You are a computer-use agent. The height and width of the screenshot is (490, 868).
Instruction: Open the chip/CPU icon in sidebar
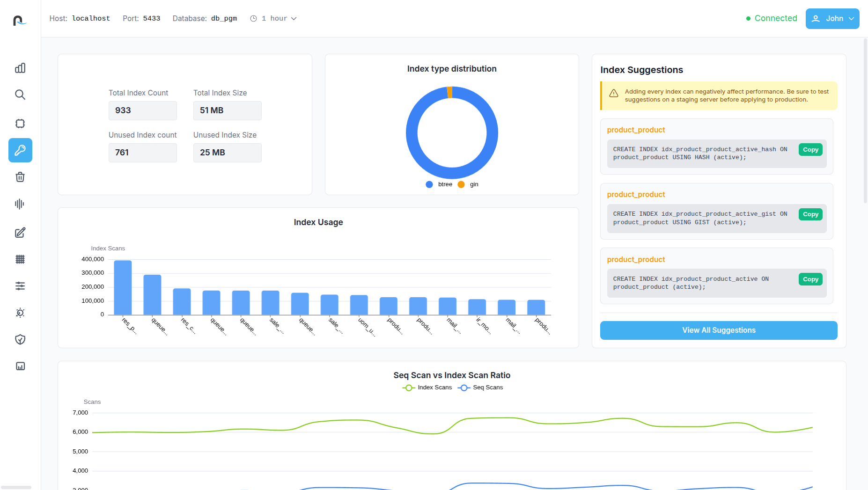(20, 124)
